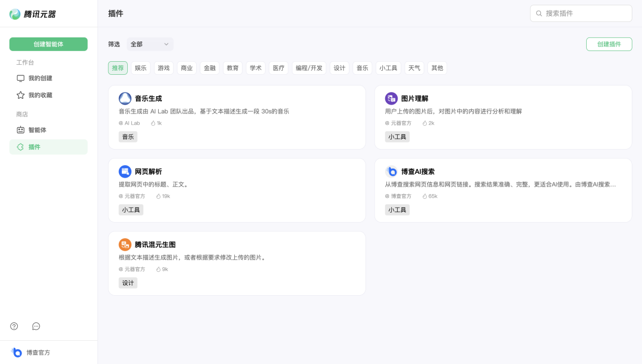Switch to the 其他 category tab
642x364 pixels.
(438, 68)
